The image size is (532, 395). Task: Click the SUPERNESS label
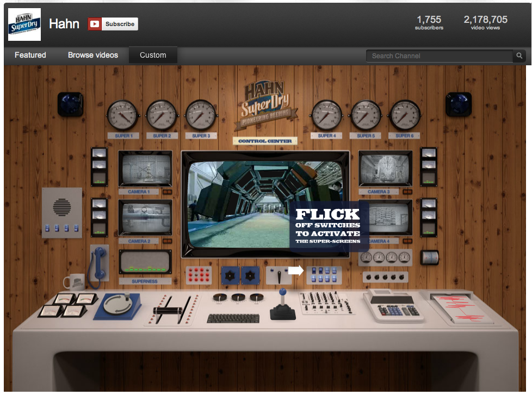(145, 281)
